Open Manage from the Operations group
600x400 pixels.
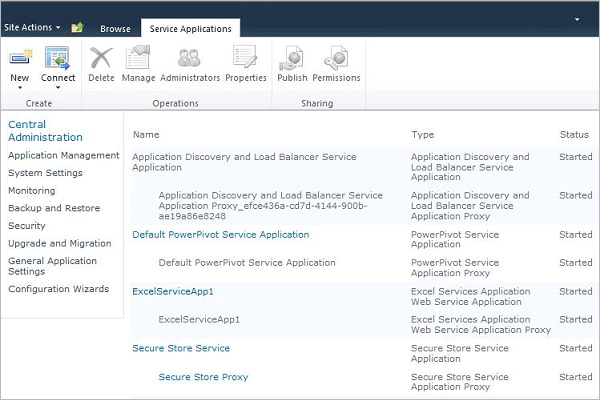pos(138,58)
